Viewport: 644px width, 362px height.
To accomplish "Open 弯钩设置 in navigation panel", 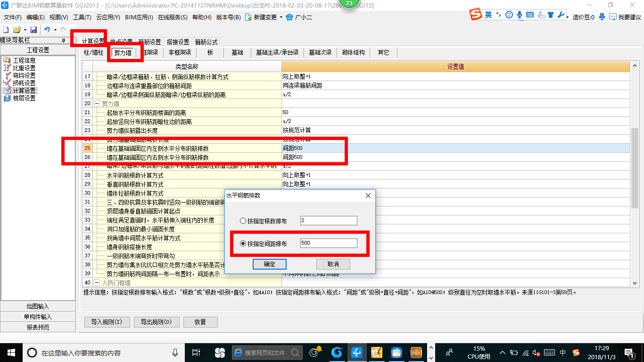I will click(24, 75).
